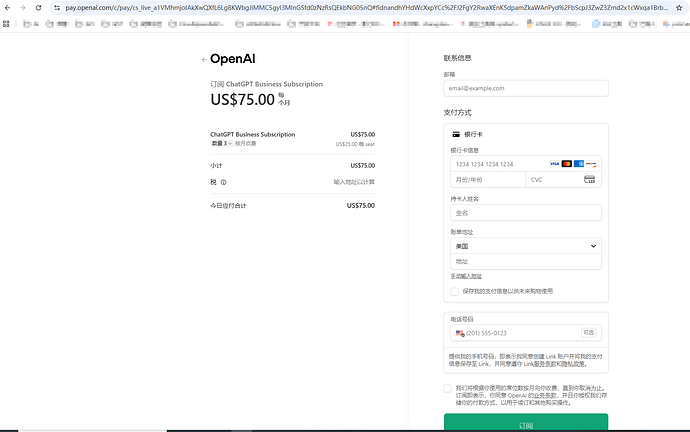
Task: Open site information icon in address bar
Action: tap(57, 7)
